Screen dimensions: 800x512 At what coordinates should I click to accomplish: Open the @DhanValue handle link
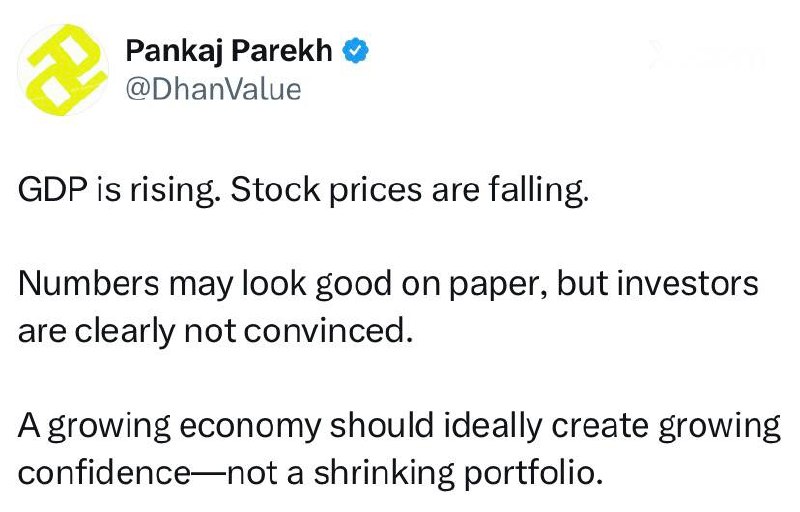click(x=213, y=89)
